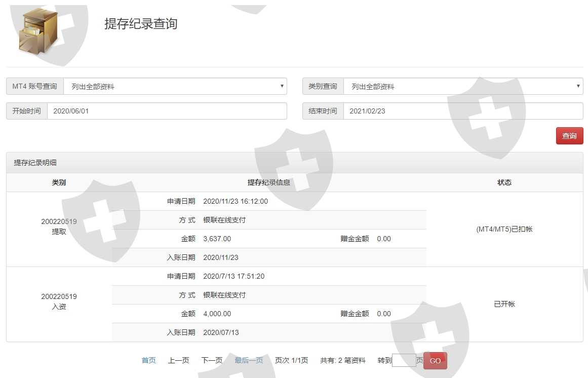Image resolution: width=588 pixels, height=378 pixels.
Task: Navigate with the 下一页 link
Action: coord(211,360)
